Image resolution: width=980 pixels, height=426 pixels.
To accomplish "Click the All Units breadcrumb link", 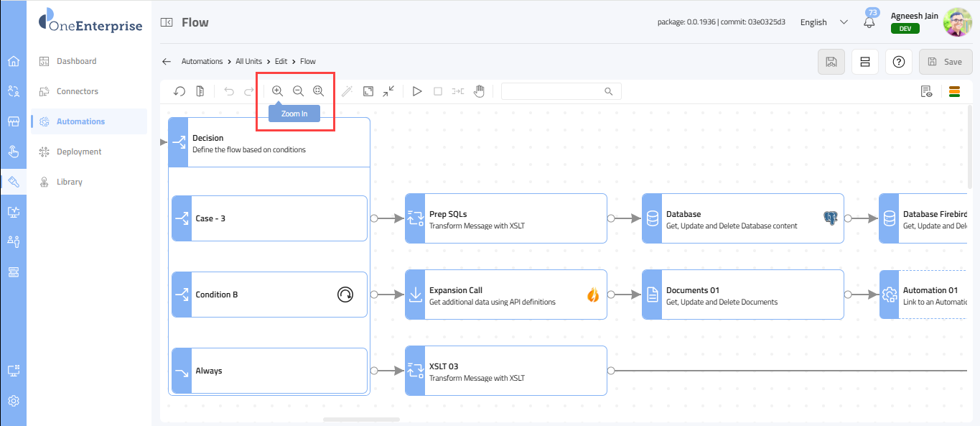I will (x=248, y=62).
